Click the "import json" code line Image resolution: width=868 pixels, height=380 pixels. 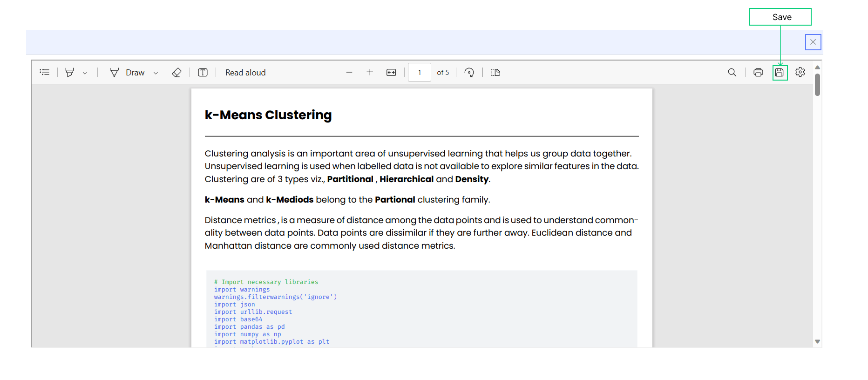(x=234, y=305)
